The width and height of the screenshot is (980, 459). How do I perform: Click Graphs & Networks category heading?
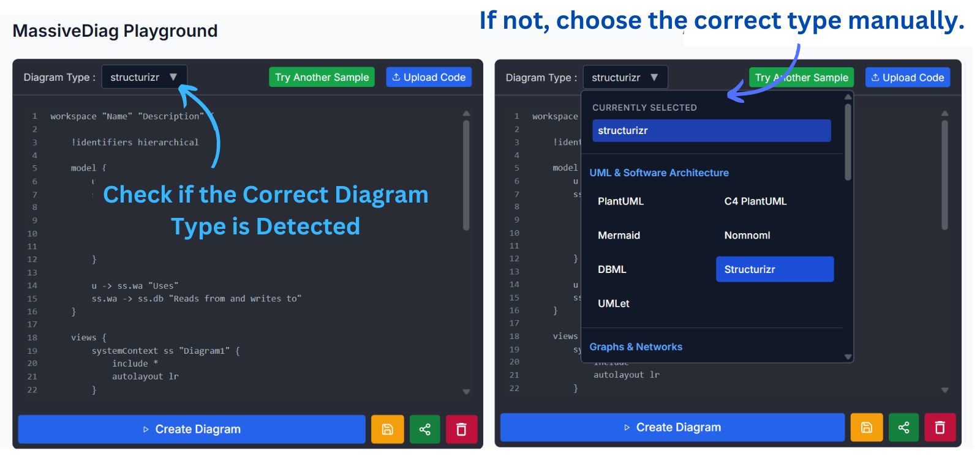(x=636, y=347)
